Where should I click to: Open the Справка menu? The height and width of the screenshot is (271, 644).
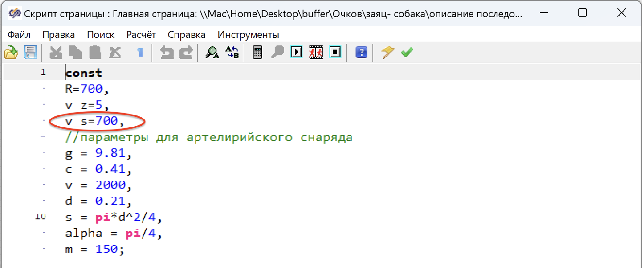[x=187, y=34]
